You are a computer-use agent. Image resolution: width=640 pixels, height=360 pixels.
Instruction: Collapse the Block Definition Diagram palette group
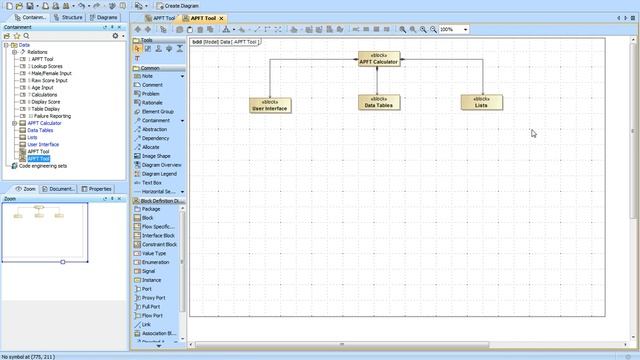point(159,201)
